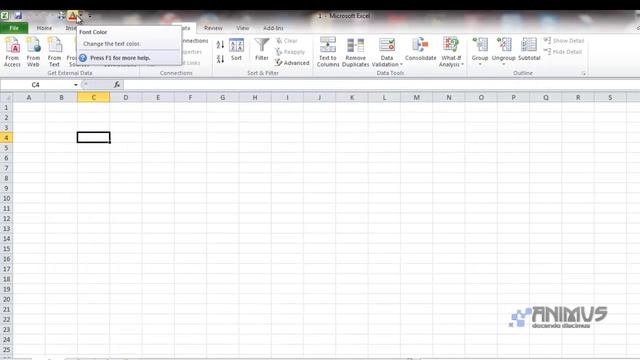Image resolution: width=640 pixels, height=360 pixels.
Task: Click the Name Box showing C4
Action: [36, 85]
